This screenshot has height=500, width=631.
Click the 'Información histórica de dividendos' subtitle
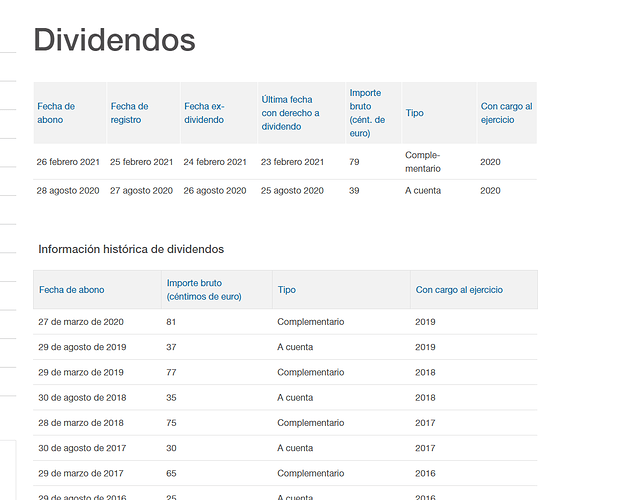131,249
